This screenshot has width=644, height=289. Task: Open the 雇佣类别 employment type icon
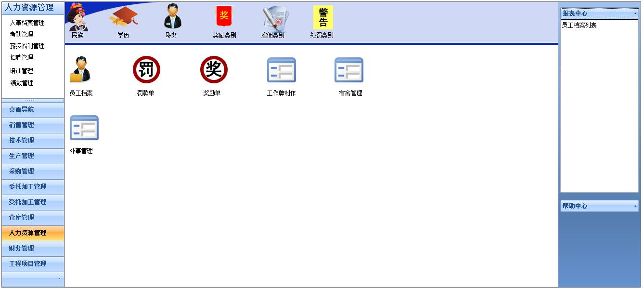click(273, 18)
